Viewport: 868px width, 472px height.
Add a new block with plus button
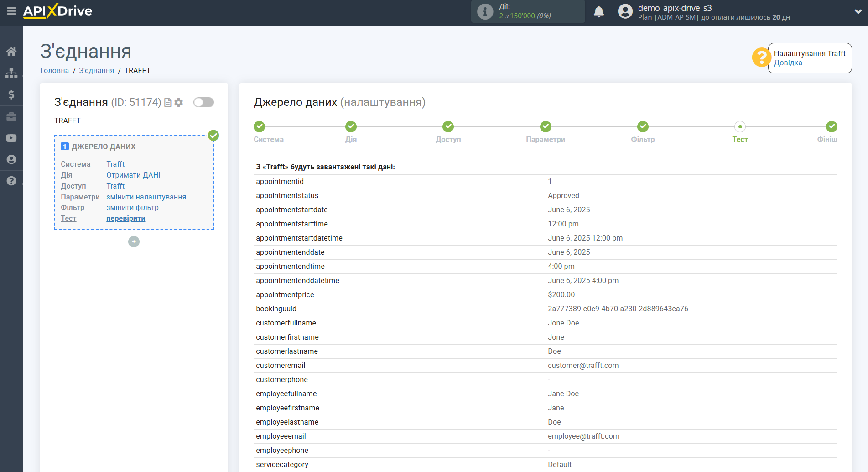[134, 241]
